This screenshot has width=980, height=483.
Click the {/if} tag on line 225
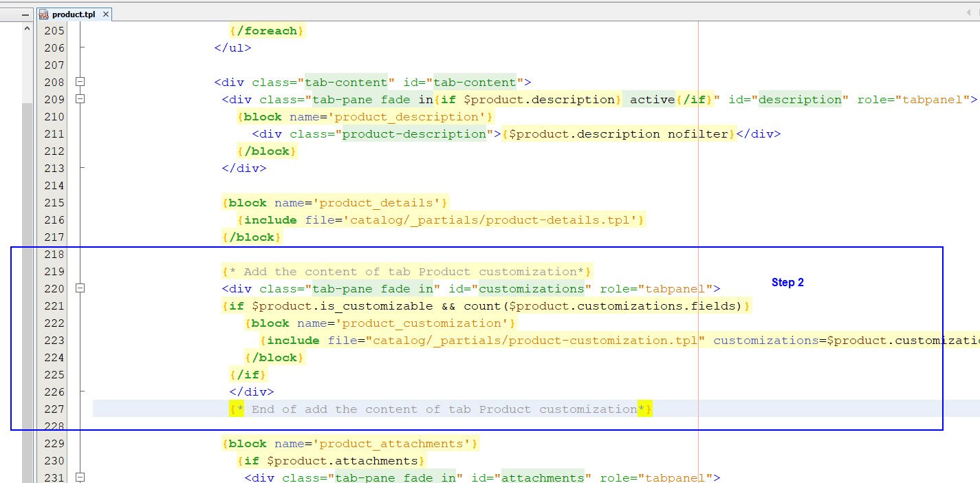[x=248, y=374]
